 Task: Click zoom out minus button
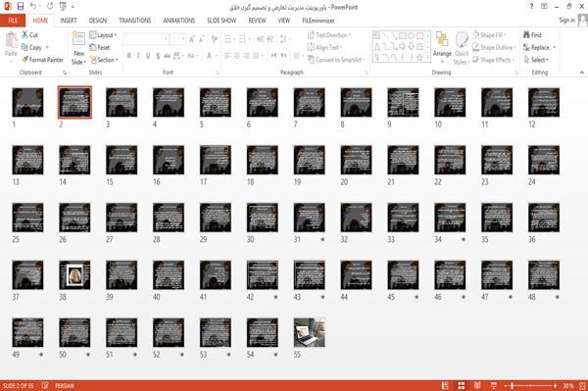click(506, 386)
